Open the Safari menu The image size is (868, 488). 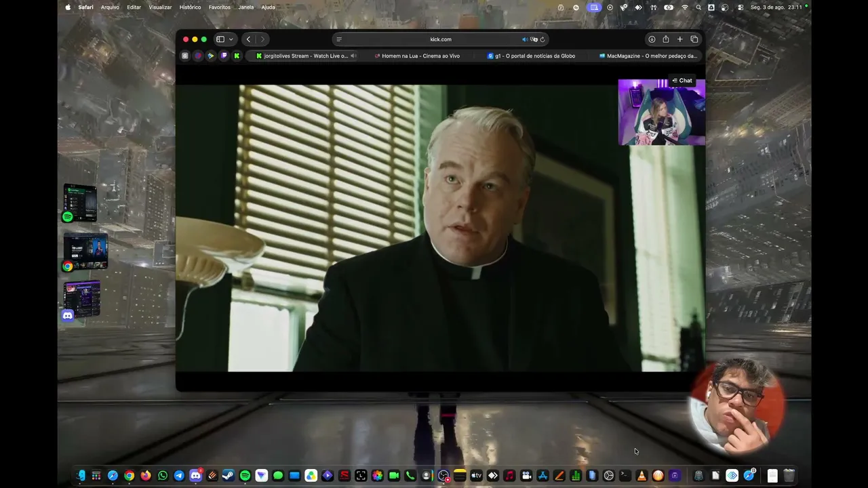85,7
